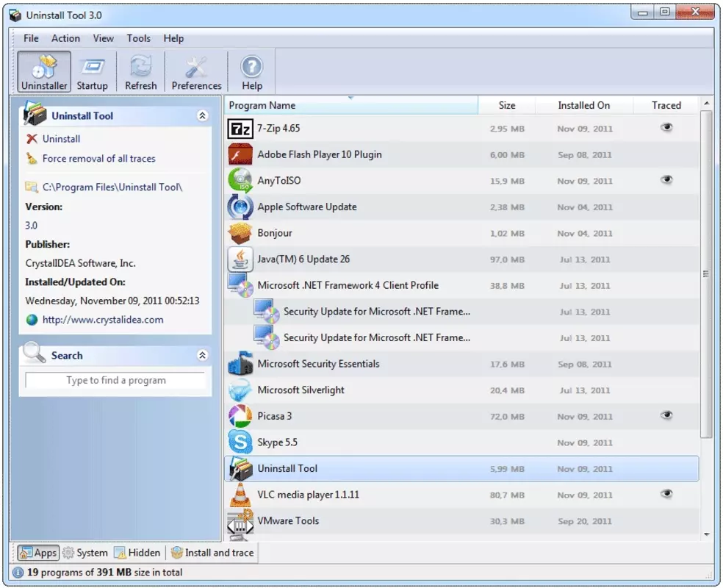The width and height of the screenshot is (723, 588).
Task: Toggle traced eye for VLC media player
Action: (x=666, y=494)
